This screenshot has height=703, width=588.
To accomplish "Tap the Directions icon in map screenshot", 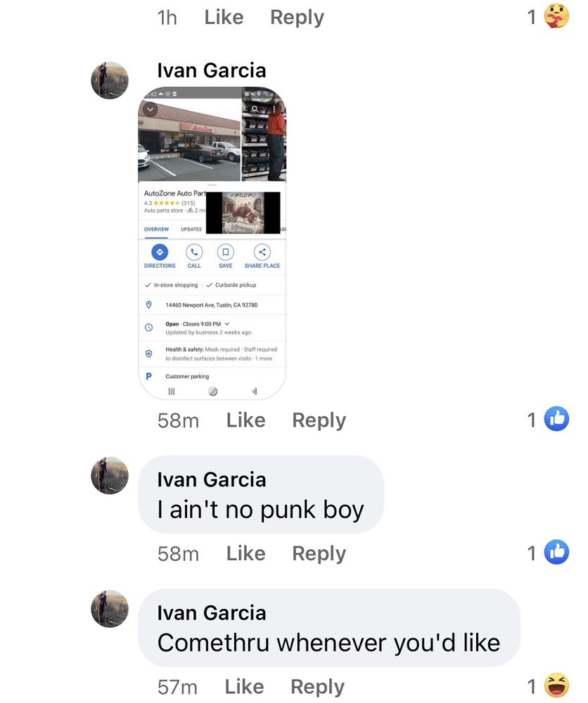I will pos(160,252).
